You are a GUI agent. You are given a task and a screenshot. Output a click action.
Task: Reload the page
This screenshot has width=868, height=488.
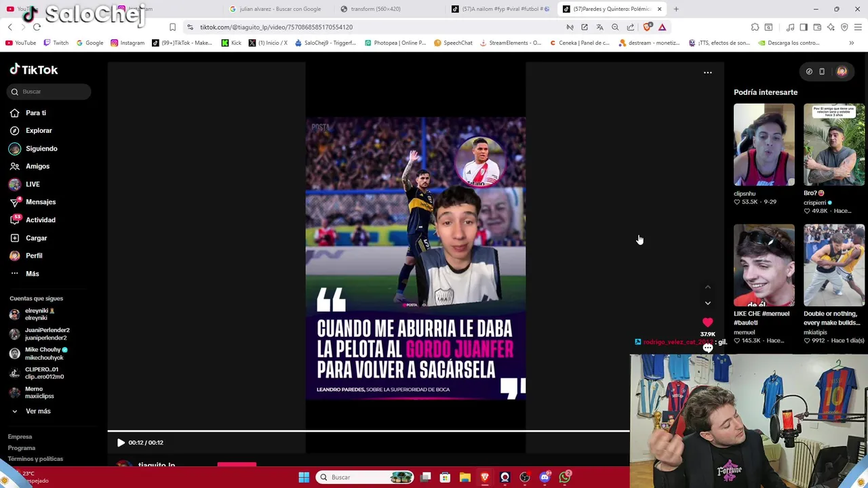coord(37,27)
